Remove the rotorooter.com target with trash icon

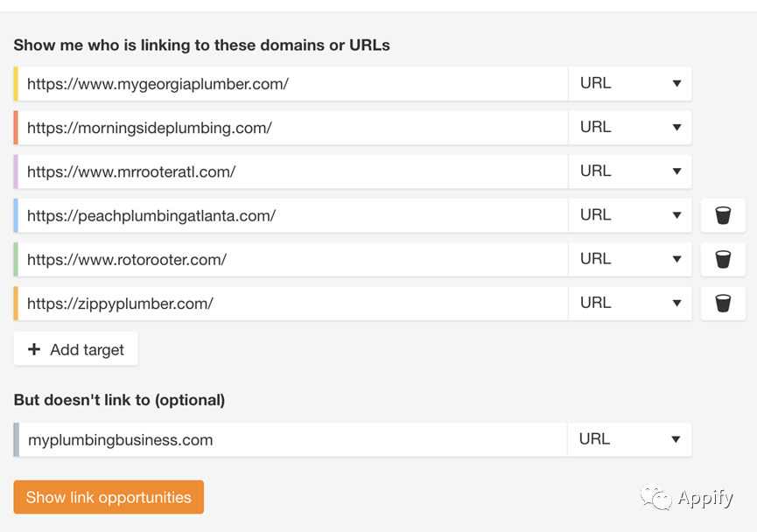click(x=723, y=259)
